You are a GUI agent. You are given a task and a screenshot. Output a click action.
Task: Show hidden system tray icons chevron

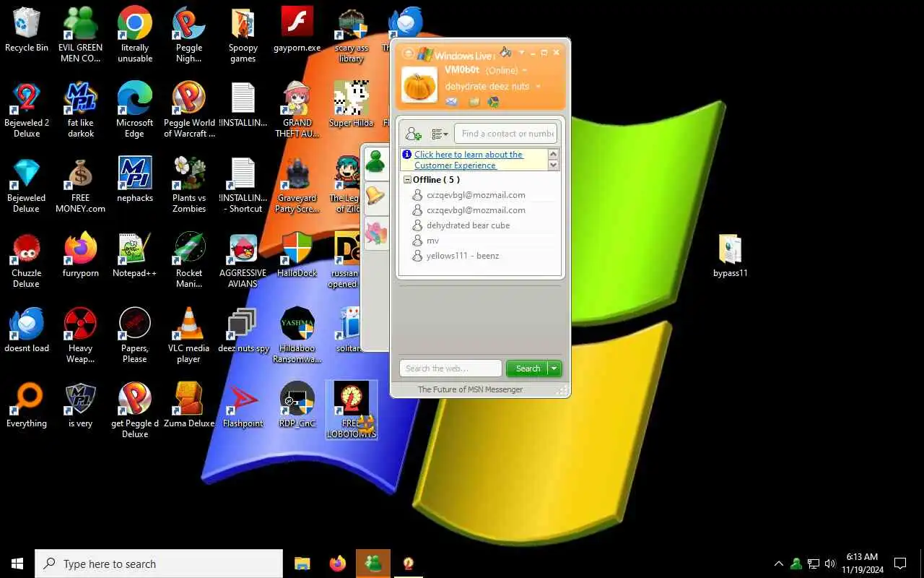[778, 564]
